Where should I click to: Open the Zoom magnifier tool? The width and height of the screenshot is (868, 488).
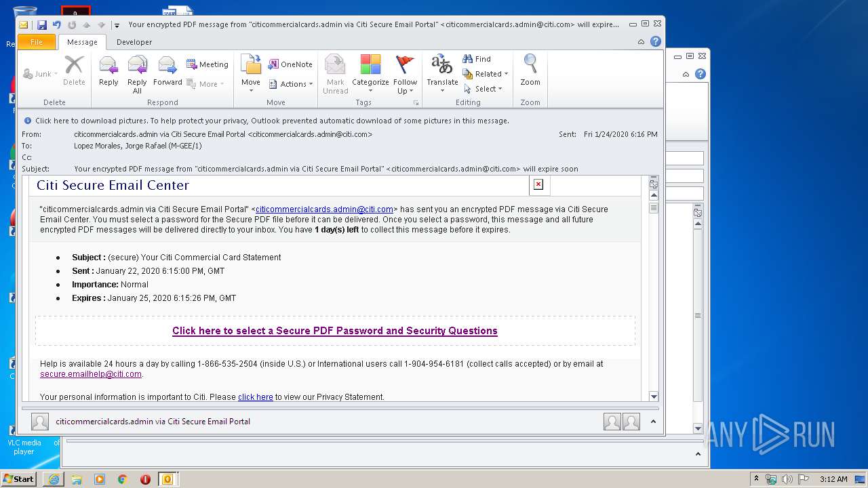[530, 71]
